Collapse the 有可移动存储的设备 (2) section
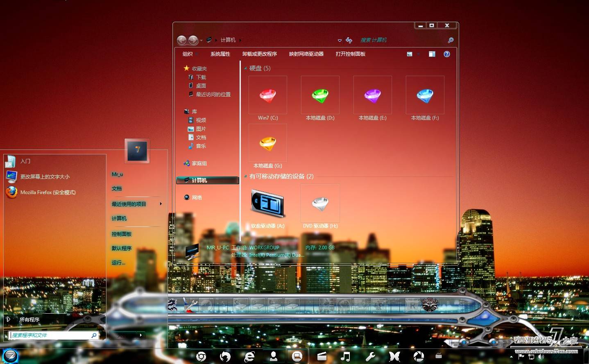This screenshot has height=364, width=589. (245, 176)
